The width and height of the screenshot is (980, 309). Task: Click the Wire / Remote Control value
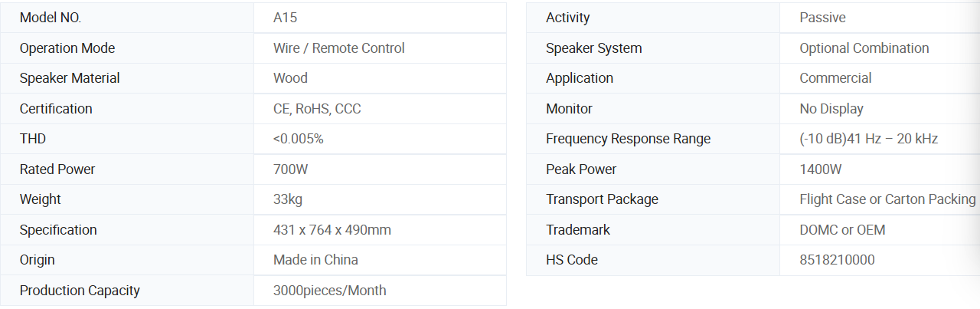(338, 48)
